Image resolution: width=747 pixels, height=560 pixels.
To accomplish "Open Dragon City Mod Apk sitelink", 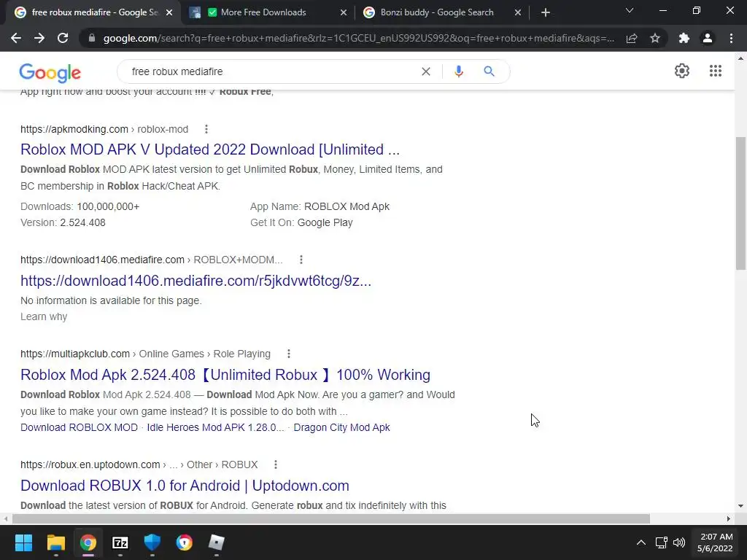I will pos(341,427).
